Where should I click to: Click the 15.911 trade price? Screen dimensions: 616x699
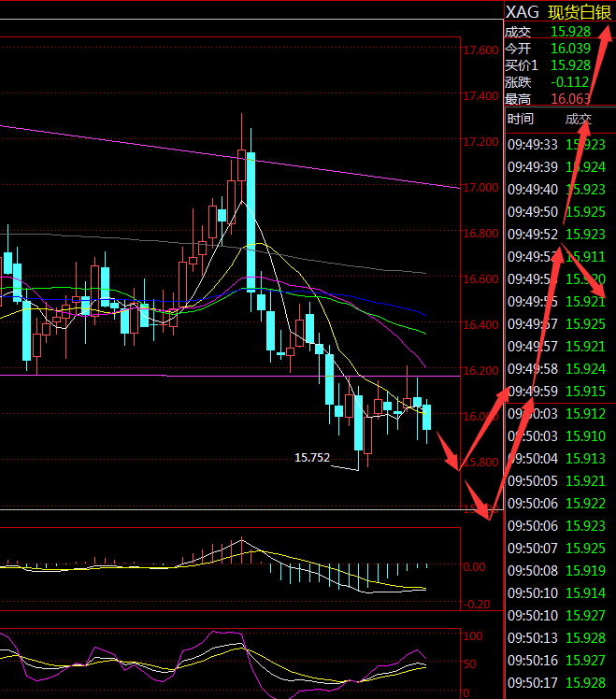[586, 257]
